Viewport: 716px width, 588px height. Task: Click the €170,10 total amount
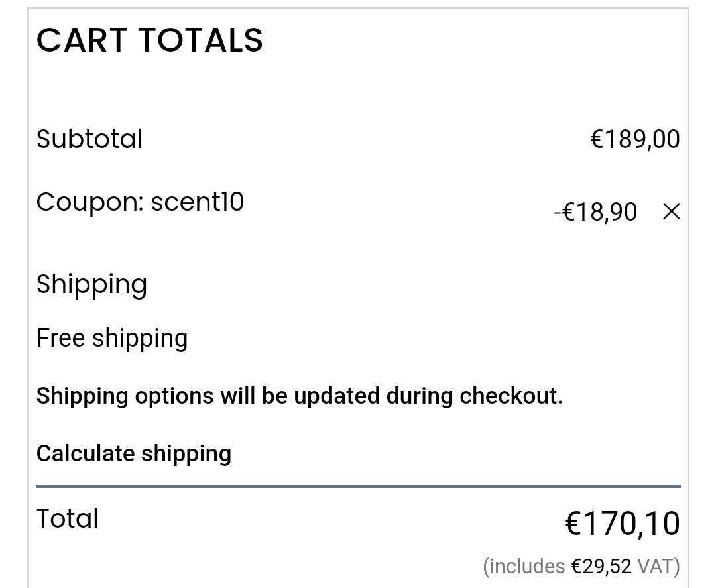coord(622,524)
